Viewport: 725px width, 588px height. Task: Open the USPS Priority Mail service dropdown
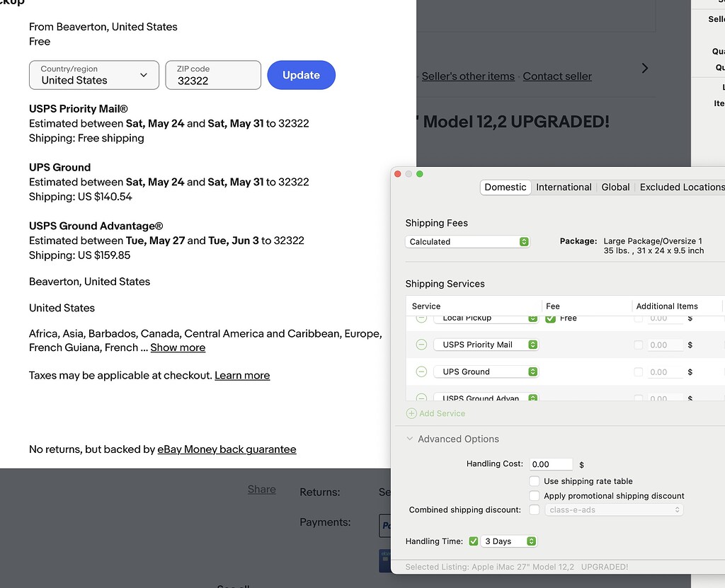[x=486, y=345]
